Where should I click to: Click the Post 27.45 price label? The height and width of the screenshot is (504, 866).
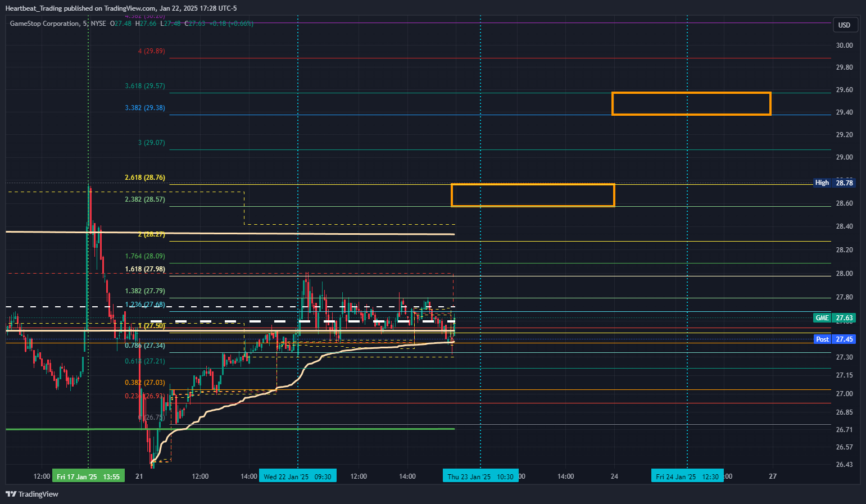834,339
